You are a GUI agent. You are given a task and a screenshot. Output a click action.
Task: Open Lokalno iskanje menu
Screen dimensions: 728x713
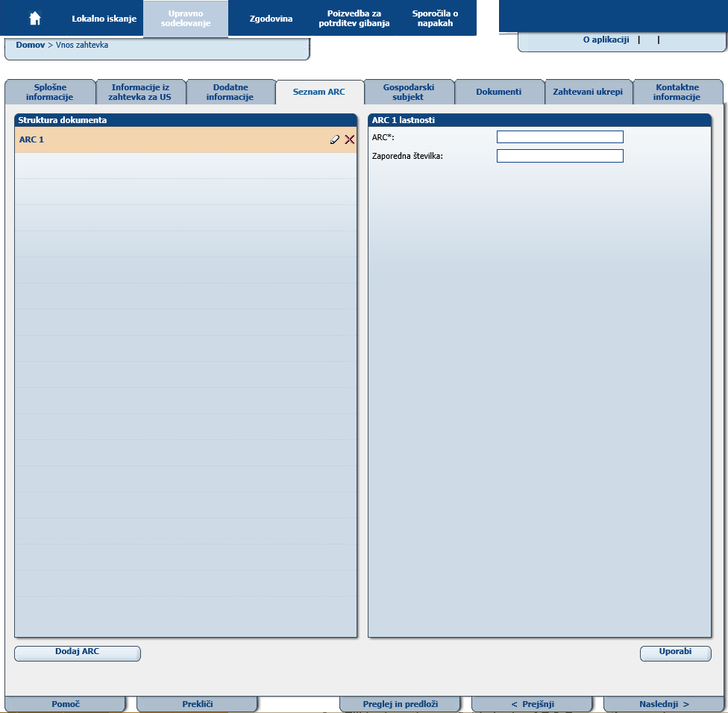click(104, 19)
